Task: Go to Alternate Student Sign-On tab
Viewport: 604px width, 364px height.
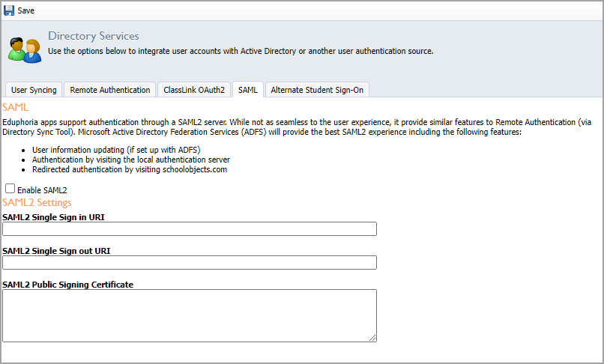Action: tap(317, 90)
